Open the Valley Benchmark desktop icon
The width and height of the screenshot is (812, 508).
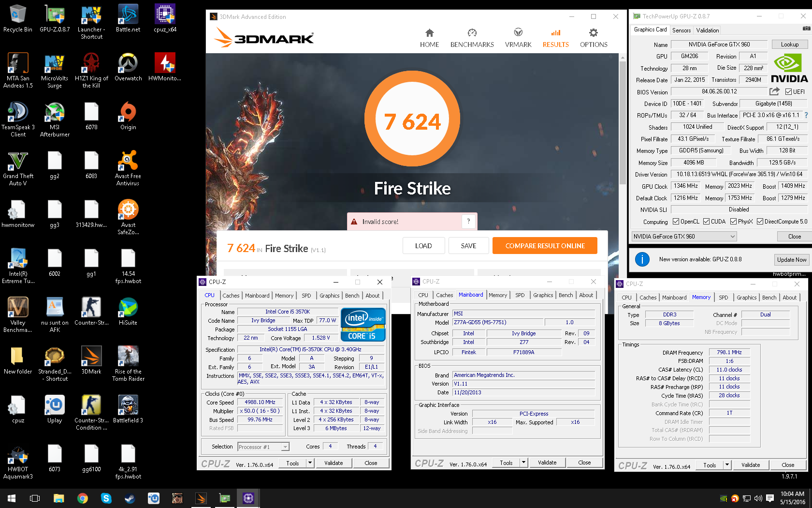pyautogui.click(x=18, y=315)
